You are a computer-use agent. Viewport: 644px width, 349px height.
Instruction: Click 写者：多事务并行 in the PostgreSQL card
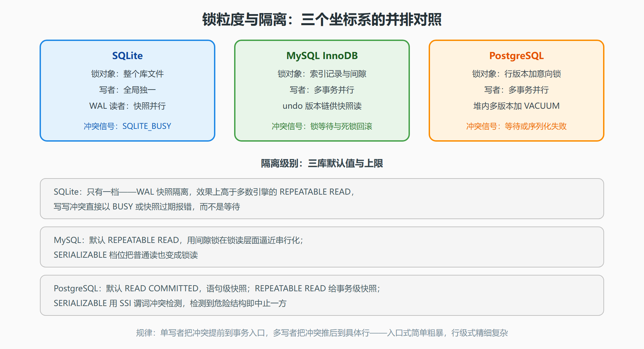(517, 90)
